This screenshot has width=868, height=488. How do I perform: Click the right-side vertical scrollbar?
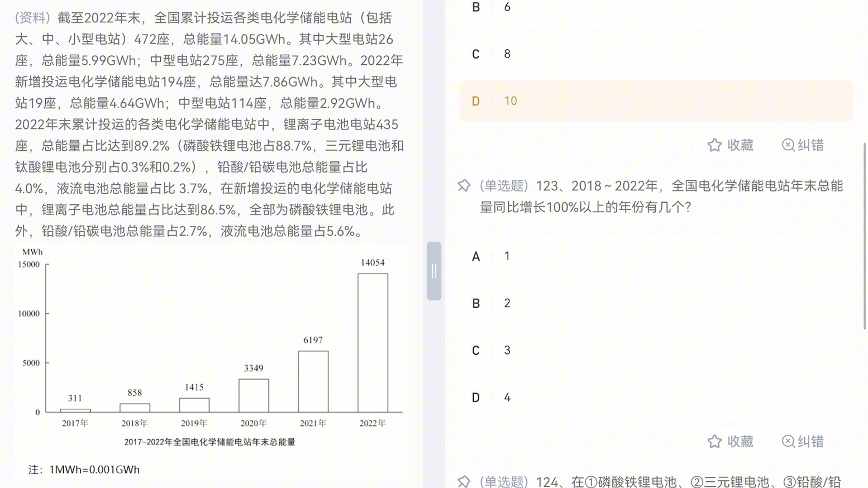pyautogui.click(x=865, y=236)
